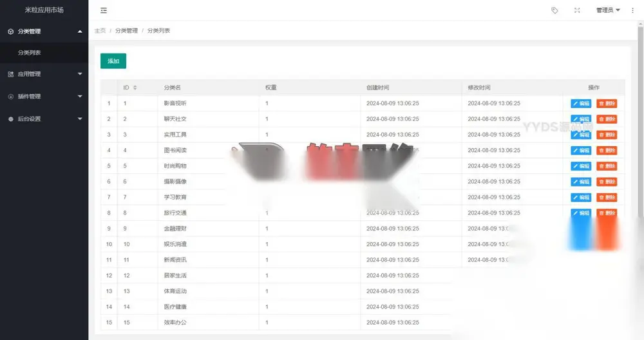The height and width of the screenshot is (340, 644).
Task: Expand the 后台设置 menu arrow
Action: pyautogui.click(x=80, y=119)
